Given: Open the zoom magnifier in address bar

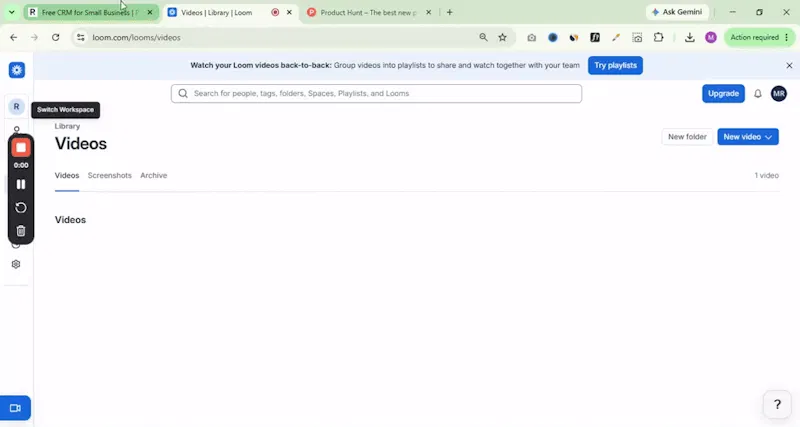Looking at the screenshot, I should [483, 37].
